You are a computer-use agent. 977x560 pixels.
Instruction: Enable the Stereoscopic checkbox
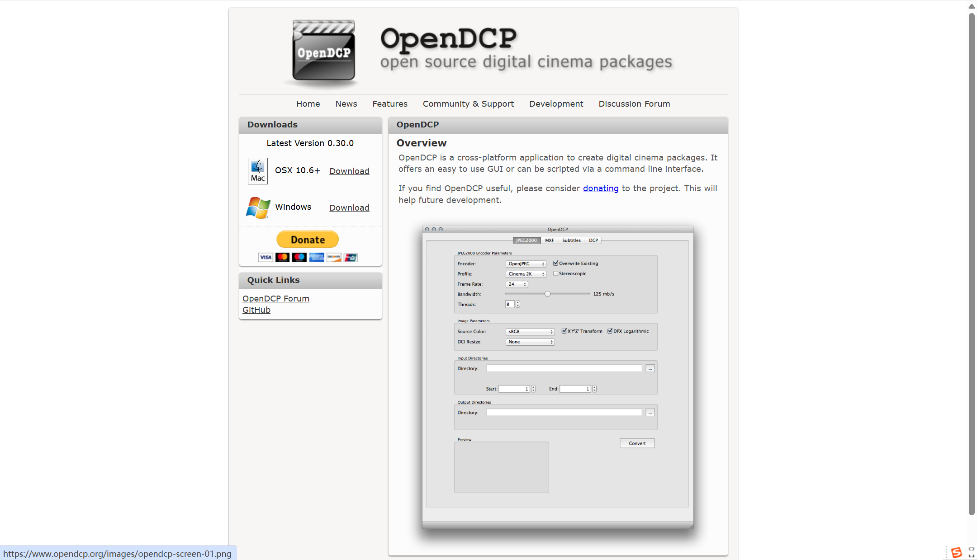555,273
